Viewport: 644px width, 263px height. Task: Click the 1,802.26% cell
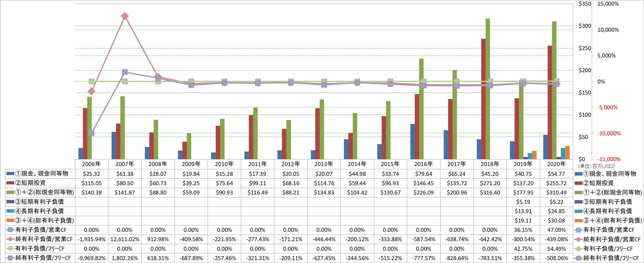(125, 258)
